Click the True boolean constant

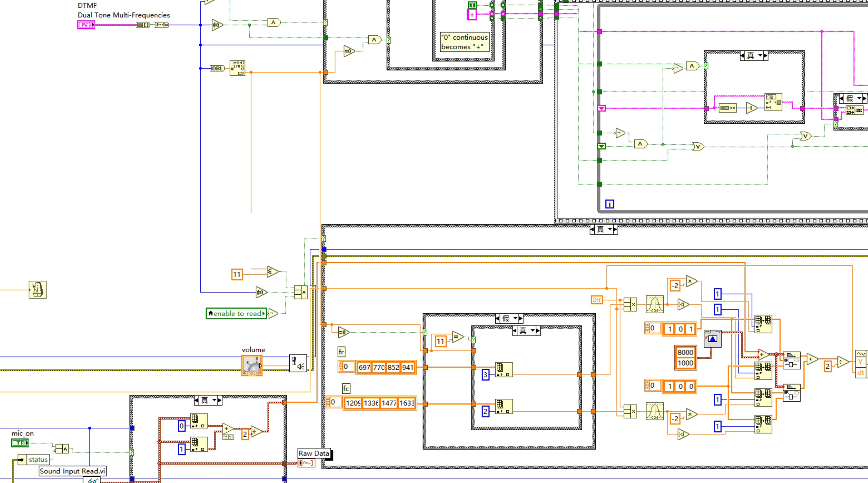(x=472, y=5)
